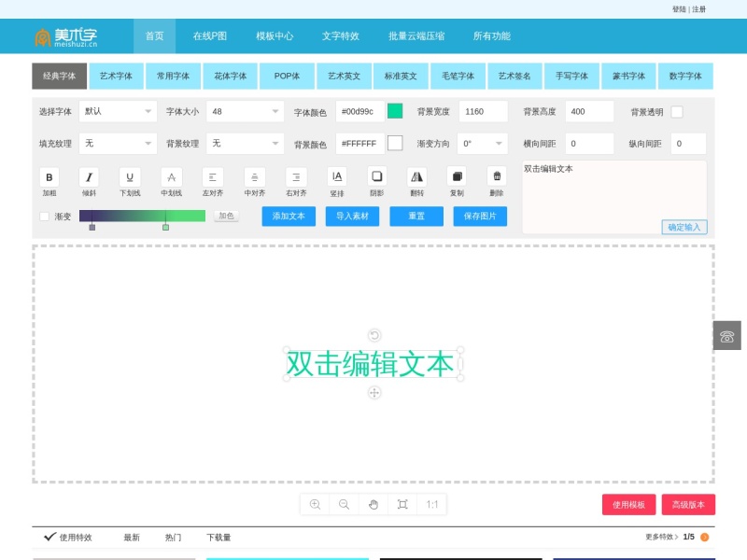Open 模板中心 in the navigation bar
Image resolution: width=747 pixels, height=560 pixels.
tap(275, 36)
